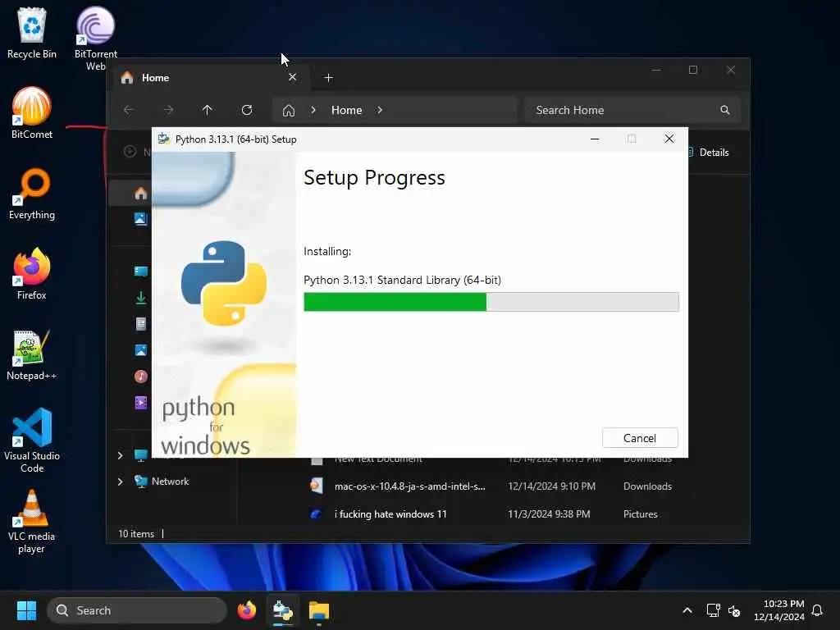840x630 pixels.
Task: Expand chevron after Home in address bar
Action: pyautogui.click(x=380, y=110)
